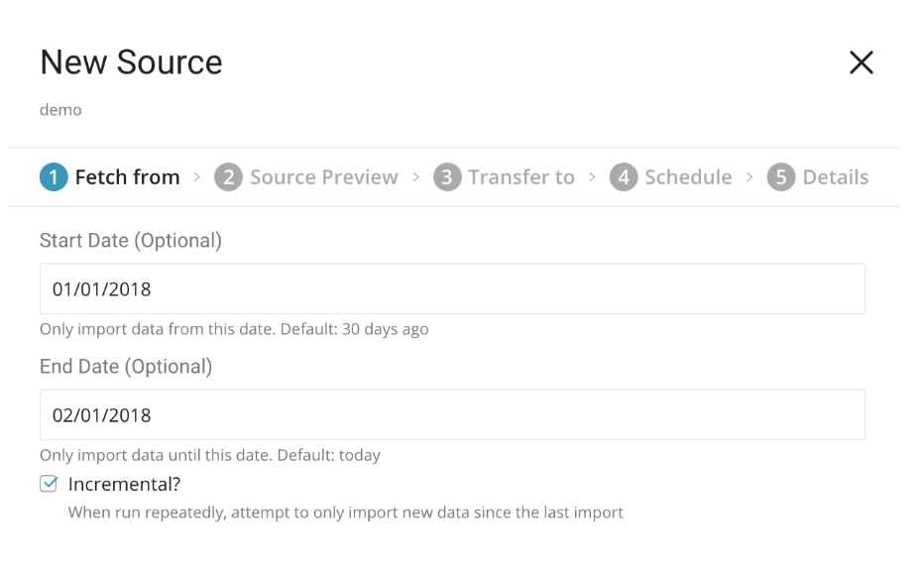Image resolution: width=924 pixels, height=565 pixels.
Task: Select the Fetch from step label
Action: (127, 177)
